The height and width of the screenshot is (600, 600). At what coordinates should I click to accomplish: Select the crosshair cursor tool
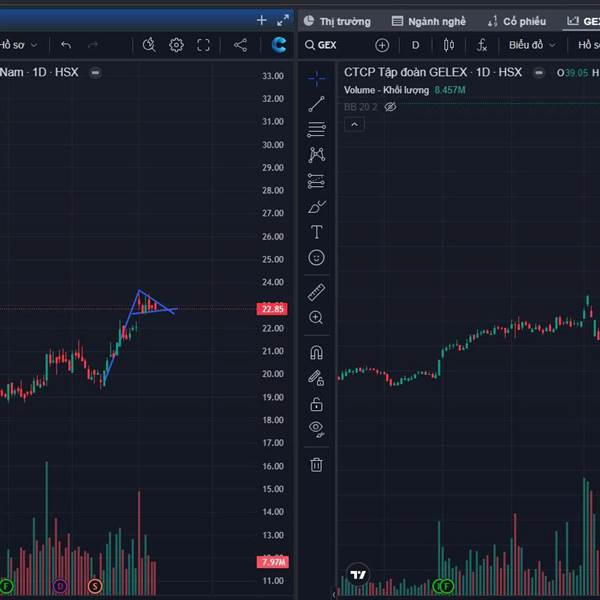pyautogui.click(x=316, y=78)
